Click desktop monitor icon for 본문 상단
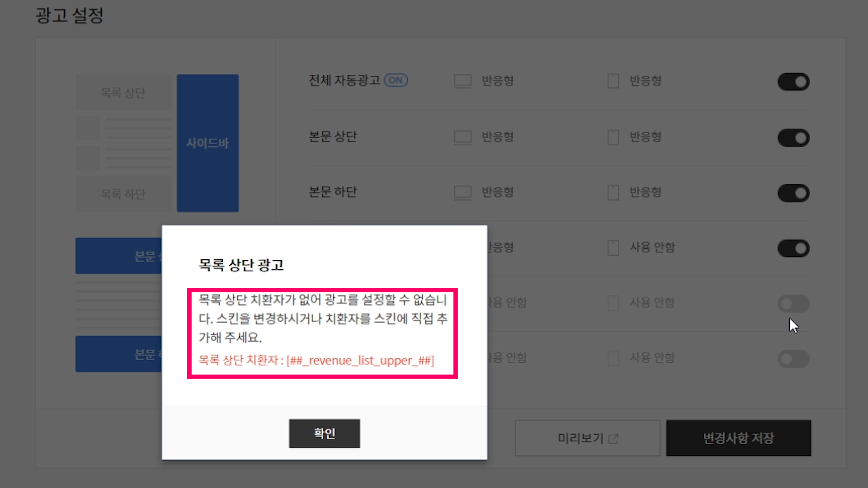This screenshot has width=868, height=488. (462, 137)
